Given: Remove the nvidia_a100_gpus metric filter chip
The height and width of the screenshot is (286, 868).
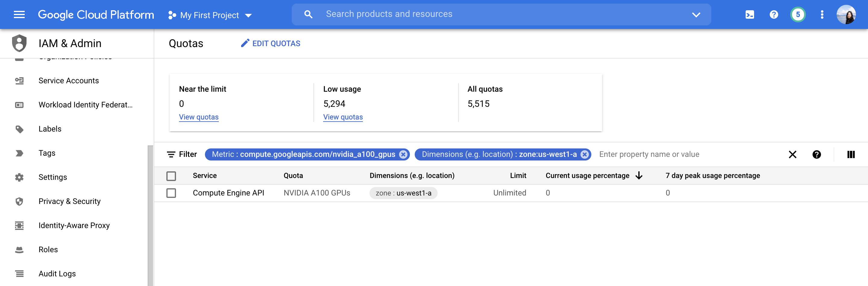Looking at the screenshot, I should tap(403, 154).
